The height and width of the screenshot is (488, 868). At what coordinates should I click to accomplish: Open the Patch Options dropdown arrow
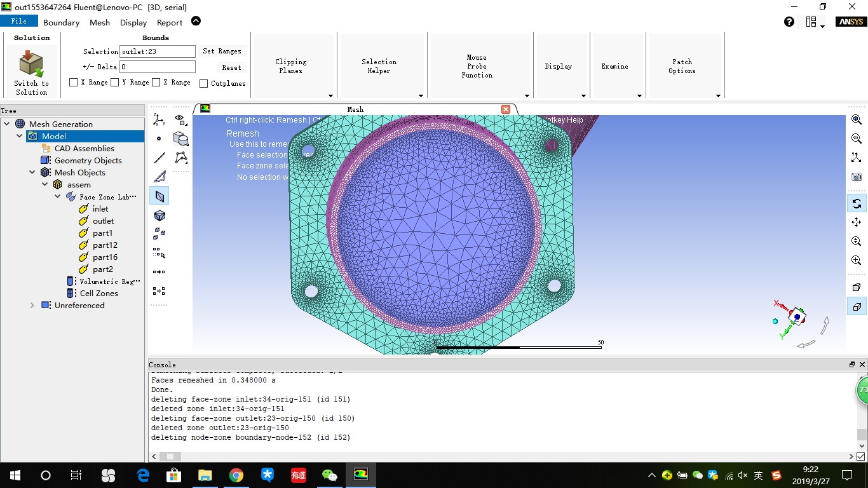[x=717, y=96]
